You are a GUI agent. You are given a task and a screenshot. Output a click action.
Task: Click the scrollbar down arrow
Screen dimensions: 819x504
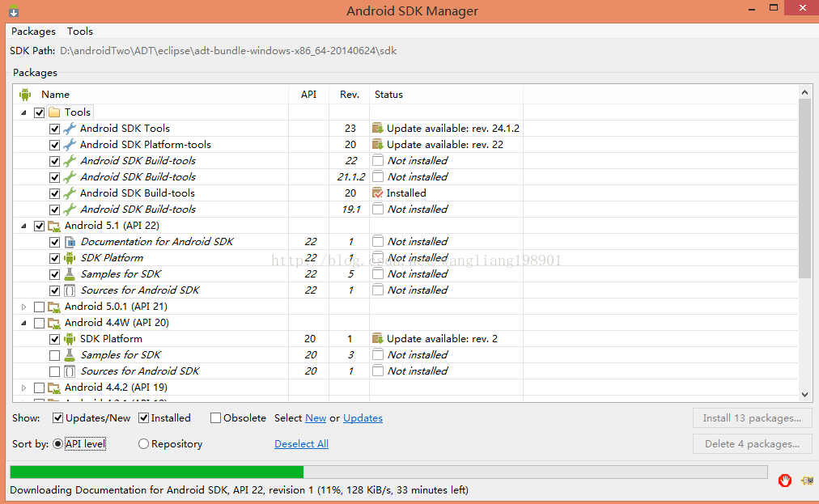[x=804, y=395]
